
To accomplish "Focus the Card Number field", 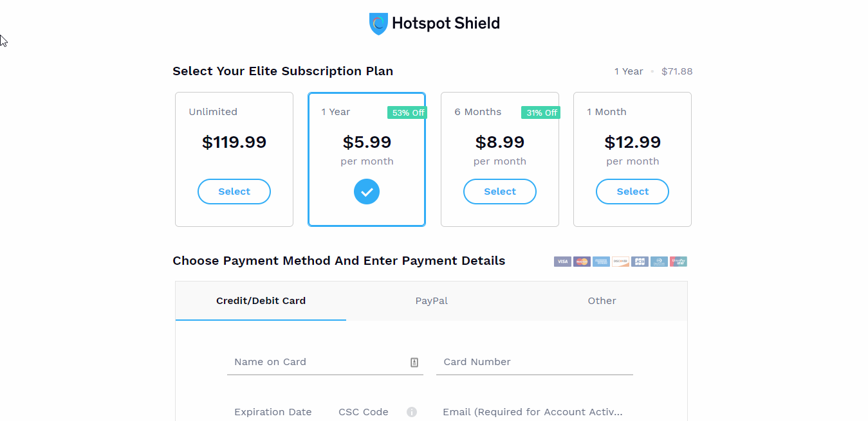I will (x=535, y=362).
